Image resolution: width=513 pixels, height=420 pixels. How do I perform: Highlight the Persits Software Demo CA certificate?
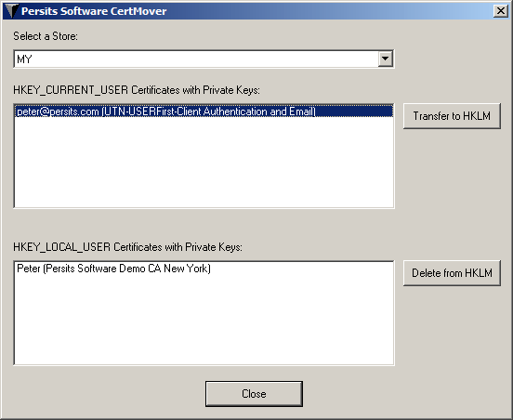tap(114, 269)
